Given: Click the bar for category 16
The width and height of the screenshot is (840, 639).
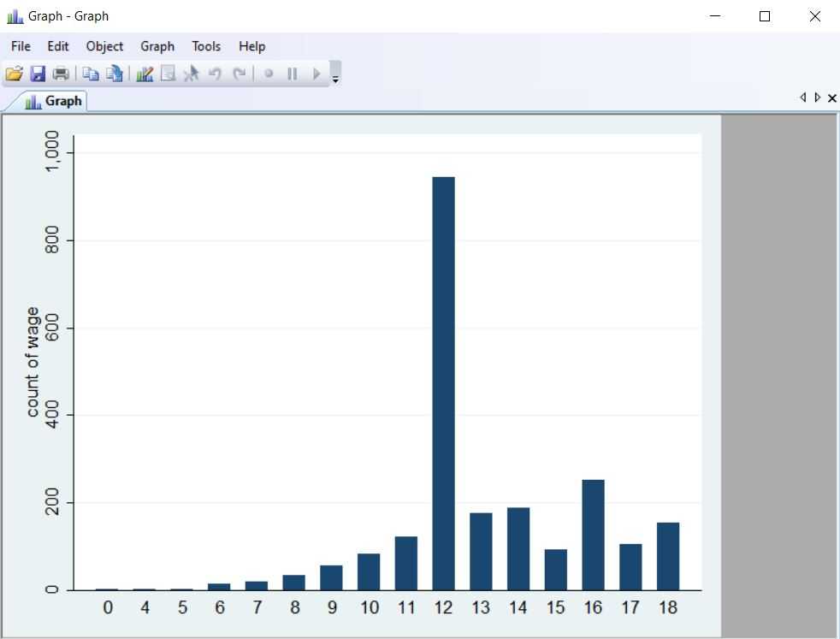Looking at the screenshot, I should [593, 535].
